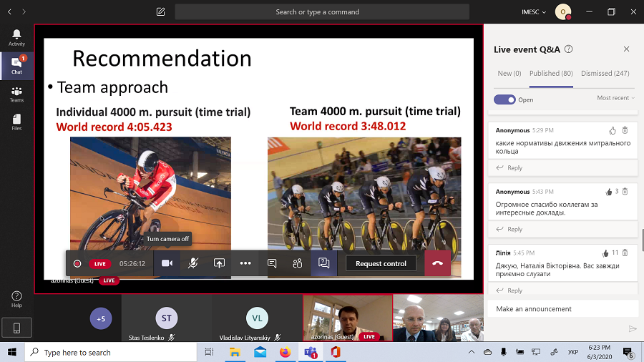Screen dimensions: 644x362
Task: Show the +5 more participants
Action: [101, 318]
